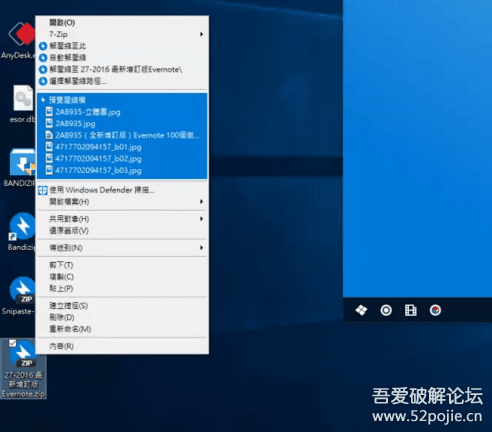Expand the 7-Zip submenu arrow
Image resolution: width=492 pixels, height=433 pixels.
pyautogui.click(x=201, y=34)
